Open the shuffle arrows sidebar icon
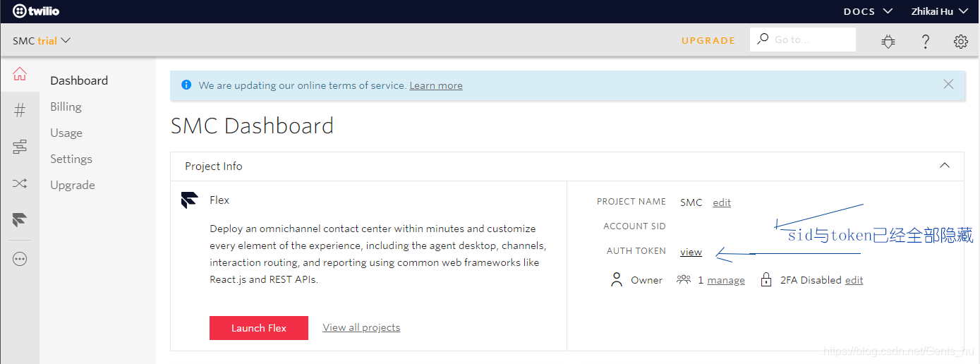Image resolution: width=980 pixels, height=364 pixels. (20, 184)
